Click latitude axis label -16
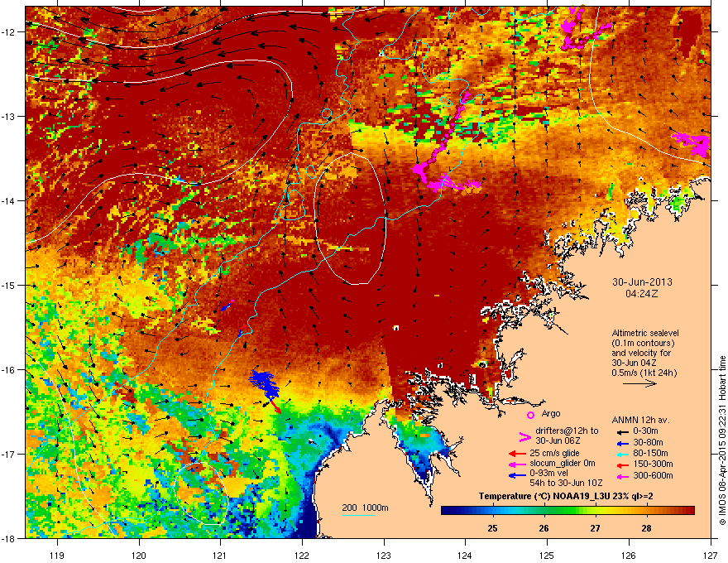The width and height of the screenshot is (728, 563). [x=9, y=369]
